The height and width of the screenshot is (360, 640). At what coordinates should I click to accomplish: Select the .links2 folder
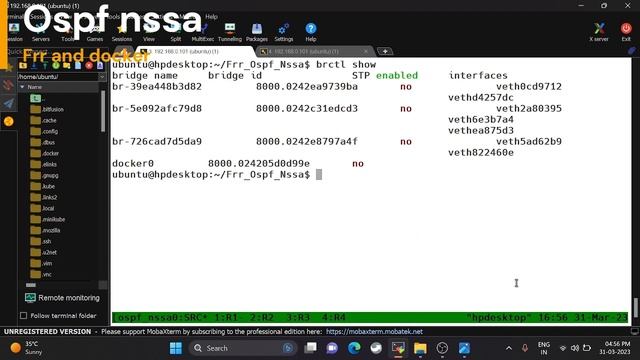[44, 198]
